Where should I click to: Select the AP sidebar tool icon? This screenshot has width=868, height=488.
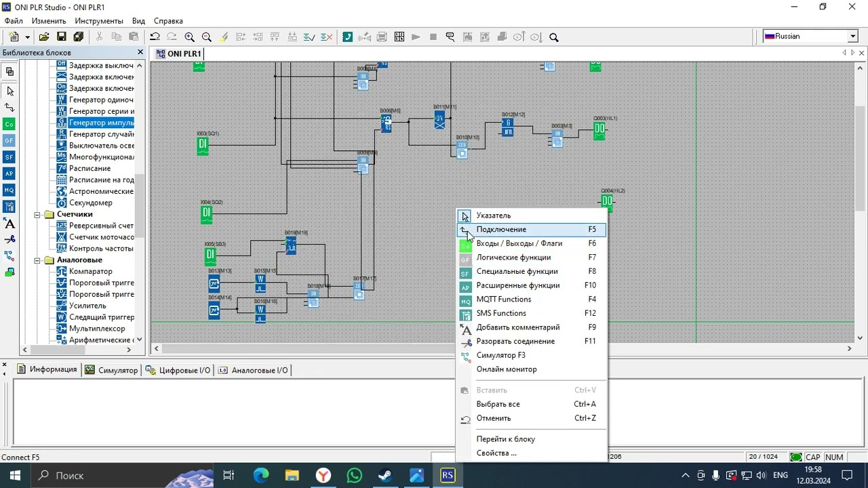click(9, 174)
